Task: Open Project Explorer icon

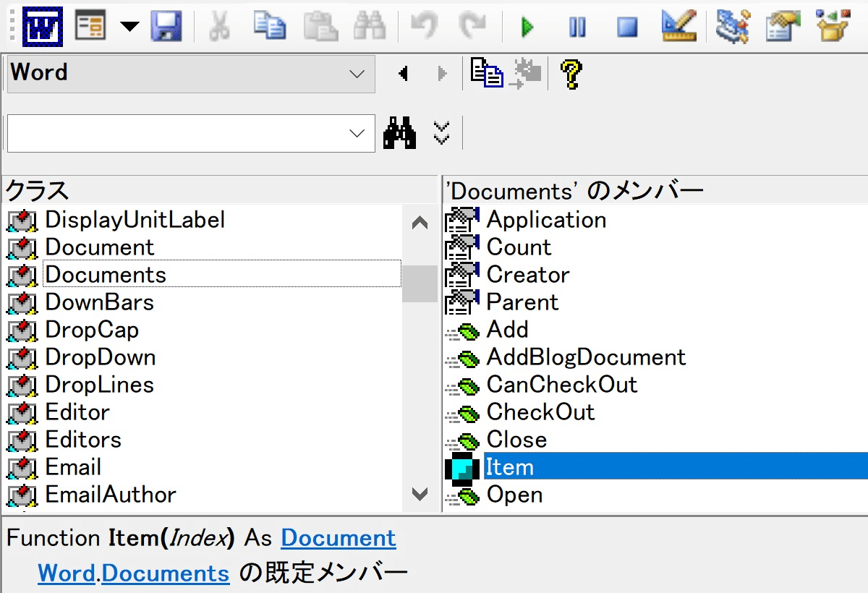Action: pos(732,27)
